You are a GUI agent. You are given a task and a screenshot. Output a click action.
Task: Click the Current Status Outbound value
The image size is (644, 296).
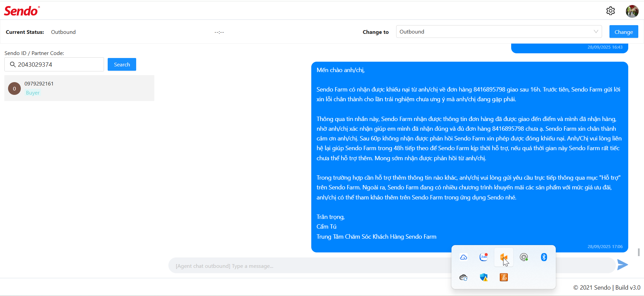(63, 32)
